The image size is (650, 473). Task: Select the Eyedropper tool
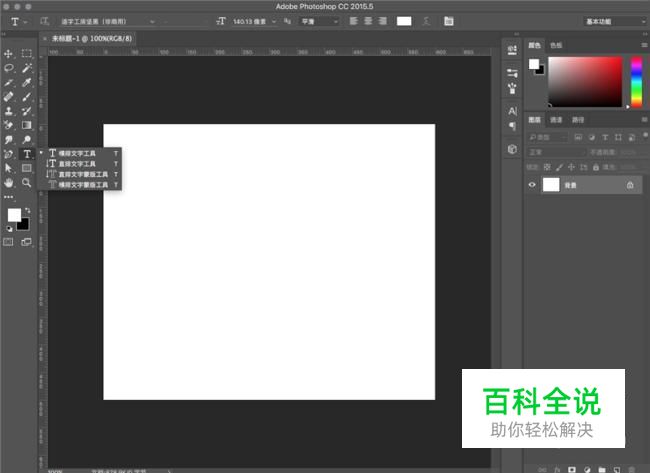[27, 82]
